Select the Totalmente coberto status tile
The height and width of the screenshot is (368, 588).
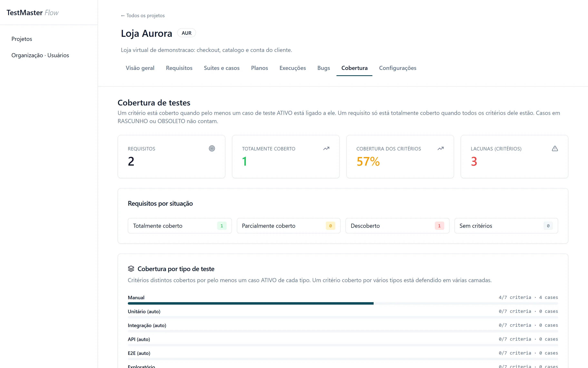tap(179, 226)
